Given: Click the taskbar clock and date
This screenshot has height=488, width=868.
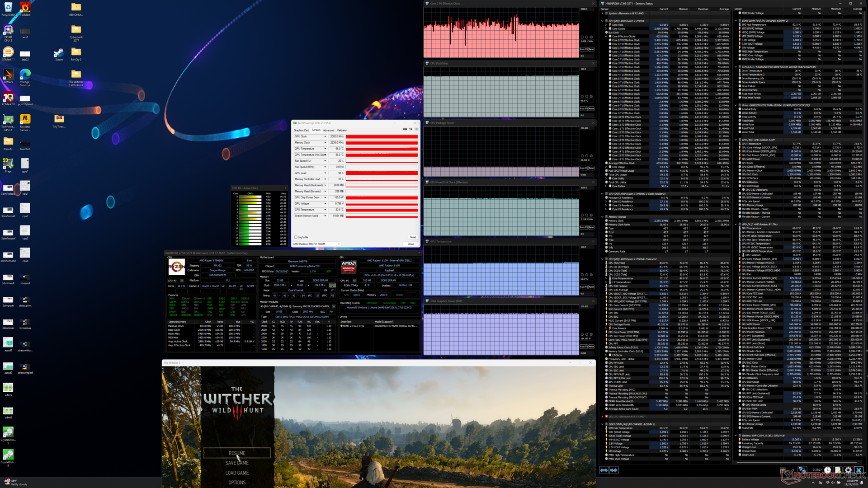Looking at the screenshot, I should pos(851,483).
